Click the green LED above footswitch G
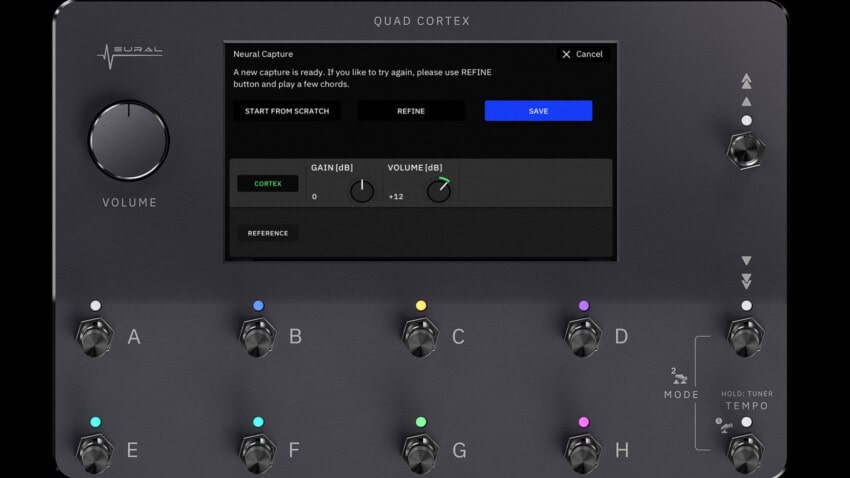Image resolution: width=850 pixels, height=478 pixels. tap(421, 422)
